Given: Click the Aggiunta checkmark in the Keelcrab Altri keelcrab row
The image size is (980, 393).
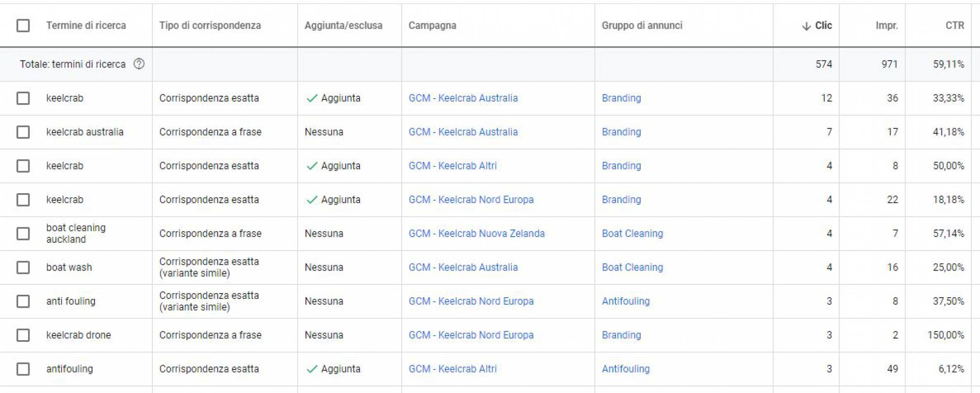Looking at the screenshot, I should 312,166.
